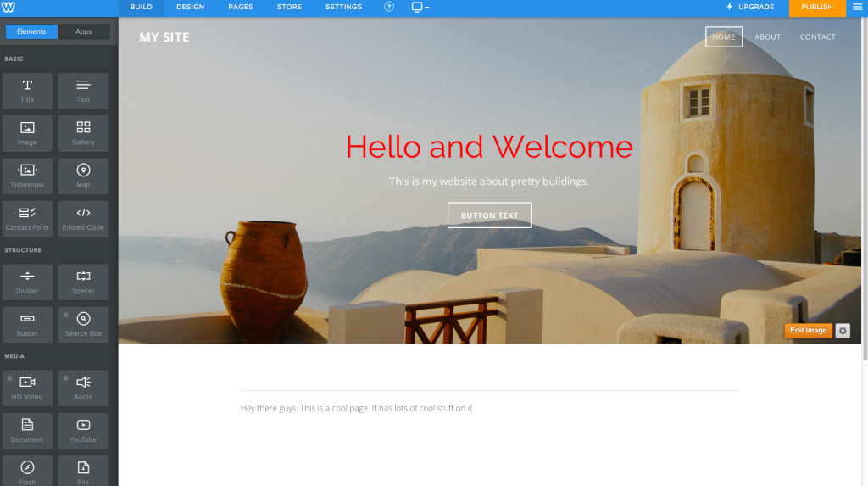Click the Edit Image button
Viewport: 868px width, 486px height.
[x=808, y=331]
